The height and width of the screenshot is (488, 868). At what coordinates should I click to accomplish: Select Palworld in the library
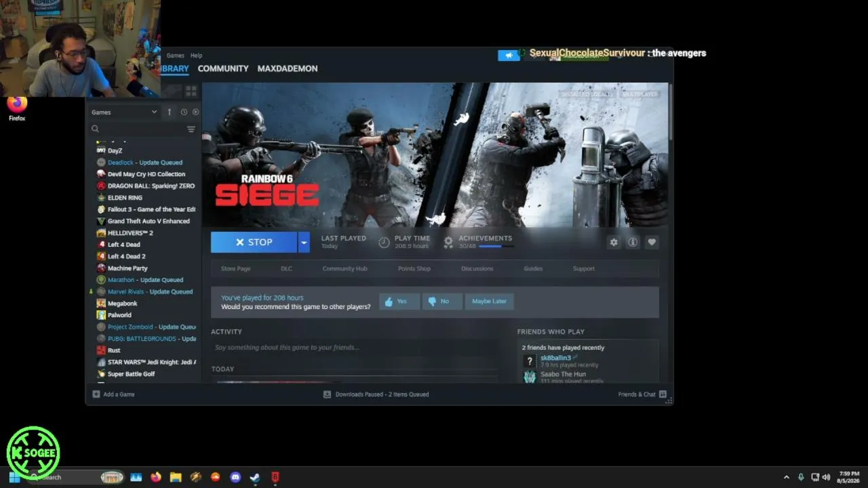coord(119,315)
